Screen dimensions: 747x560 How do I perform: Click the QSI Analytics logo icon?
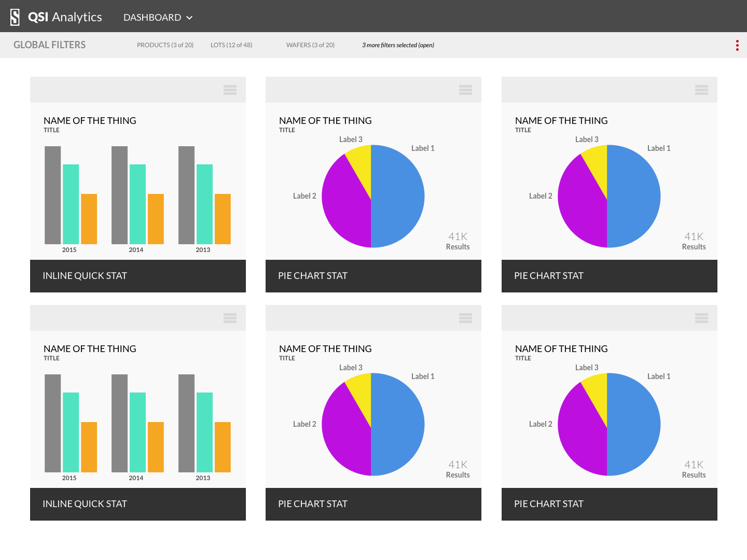point(15,17)
